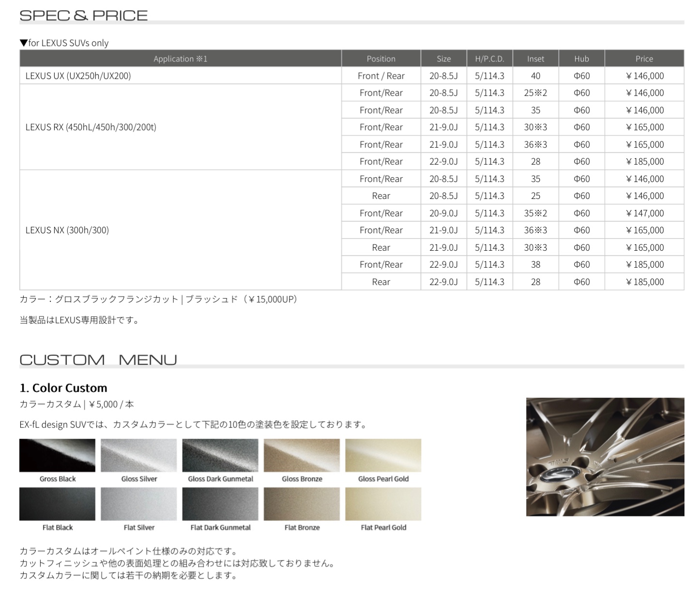Click the 'EX-fL design SUVでは' description line

(194, 424)
